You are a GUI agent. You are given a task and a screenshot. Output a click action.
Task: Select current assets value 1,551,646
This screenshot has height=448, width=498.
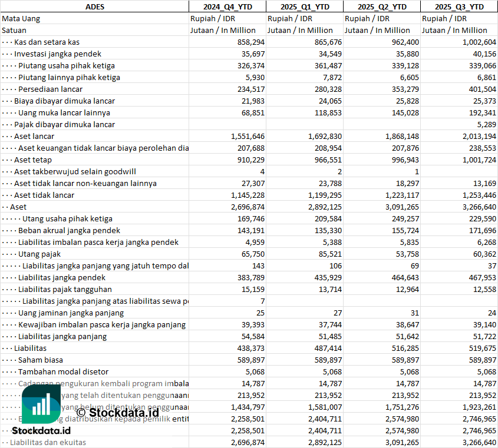click(x=248, y=136)
